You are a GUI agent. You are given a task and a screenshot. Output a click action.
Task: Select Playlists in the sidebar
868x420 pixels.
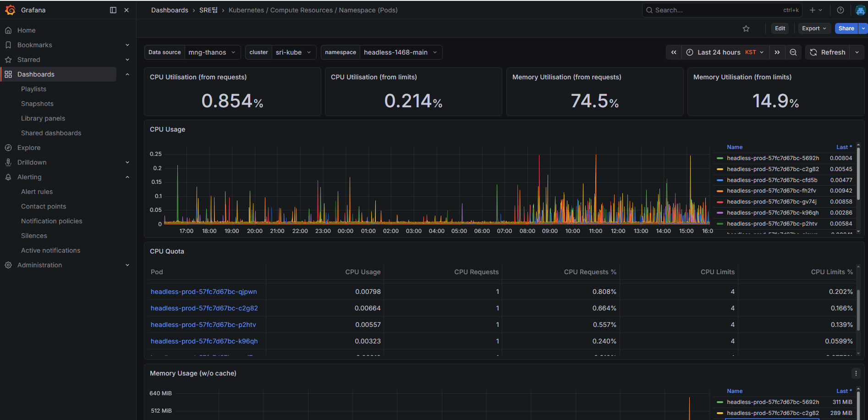point(33,88)
